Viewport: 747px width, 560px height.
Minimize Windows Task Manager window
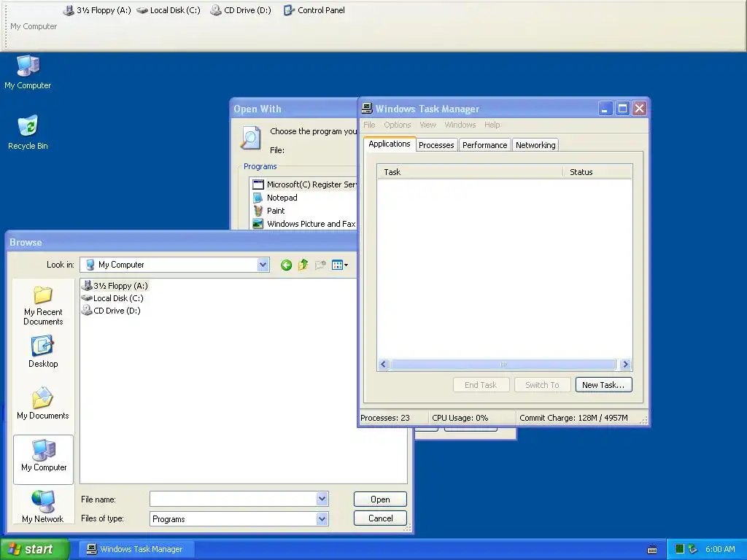coord(605,109)
